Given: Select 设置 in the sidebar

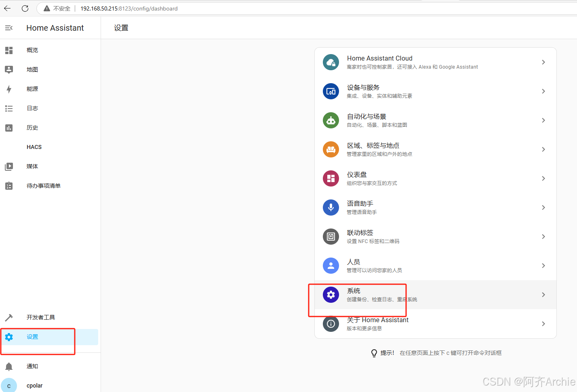Looking at the screenshot, I should (50, 337).
